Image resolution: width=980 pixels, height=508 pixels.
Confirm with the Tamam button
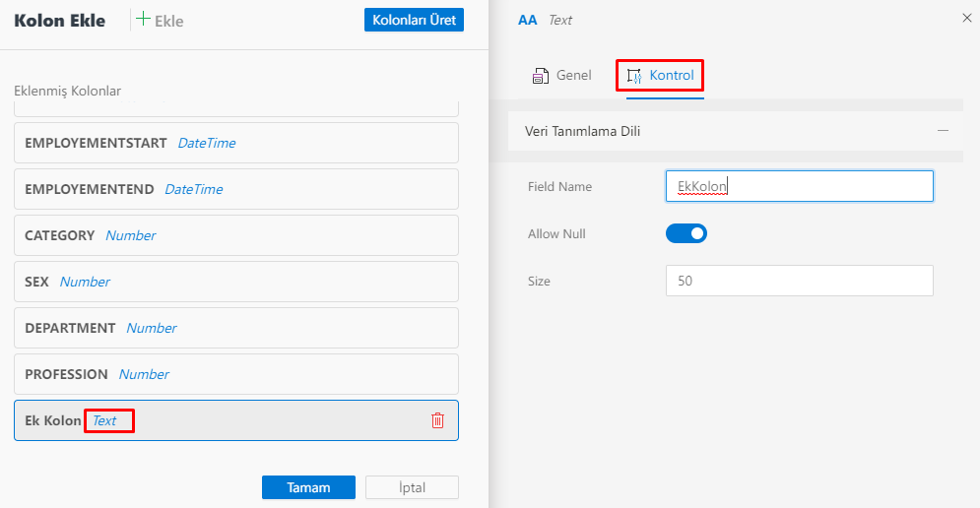coord(308,487)
